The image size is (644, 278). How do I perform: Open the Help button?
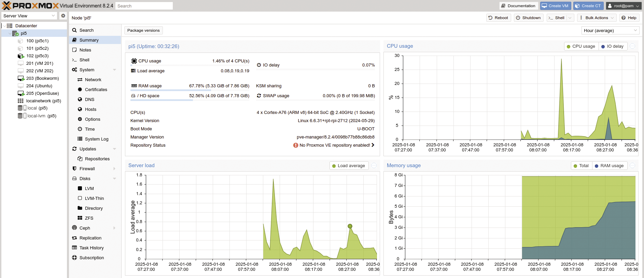(x=629, y=18)
